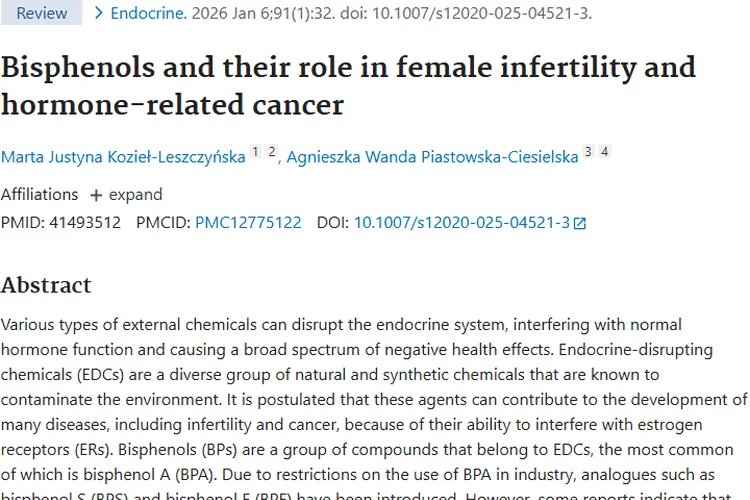Open the DOI link 10.1007/s12020-025-04521-3

coord(461,222)
